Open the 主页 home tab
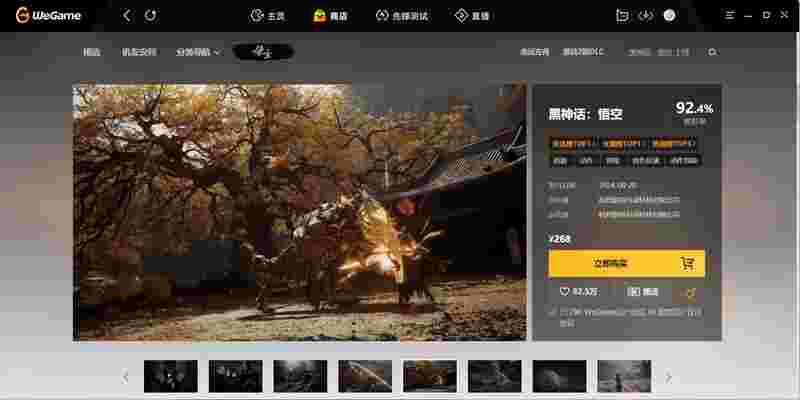800x400 pixels. [x=268, y=16]
